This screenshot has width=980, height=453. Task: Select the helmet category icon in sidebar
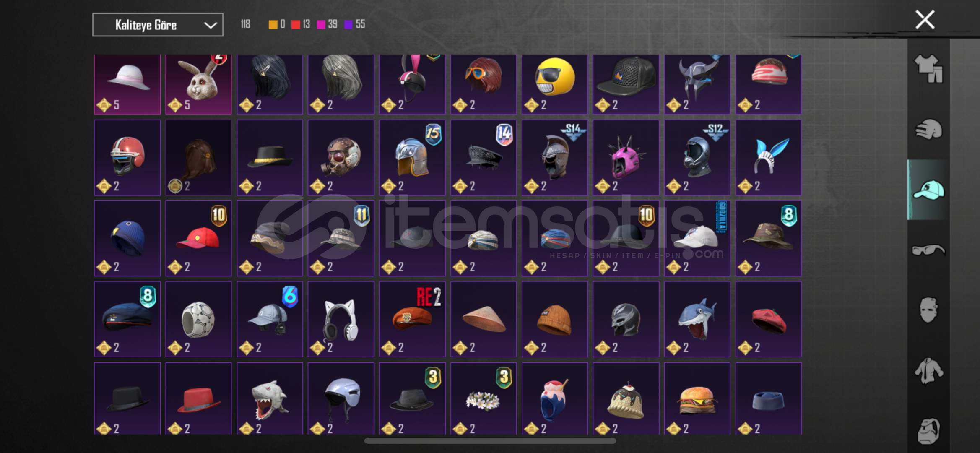click(928, 129)
